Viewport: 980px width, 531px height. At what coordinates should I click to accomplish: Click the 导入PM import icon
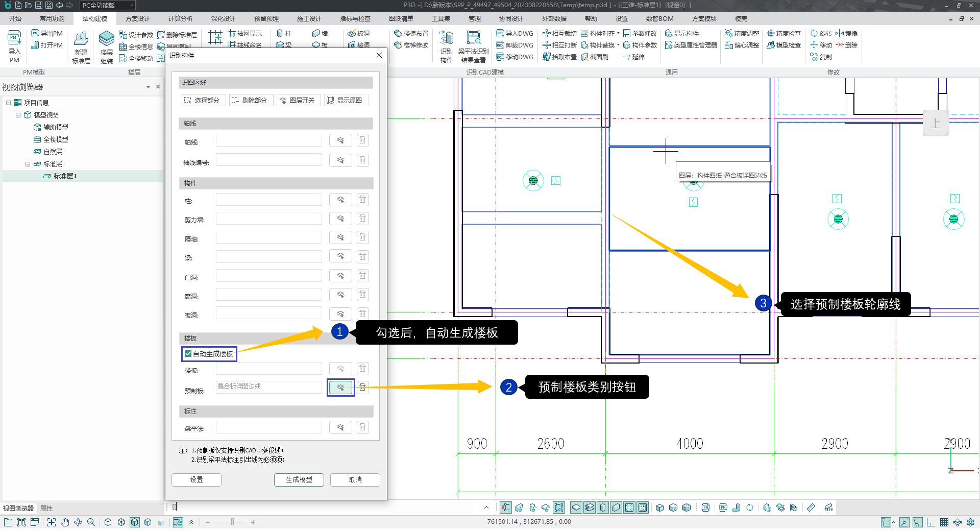coord(14,39)
